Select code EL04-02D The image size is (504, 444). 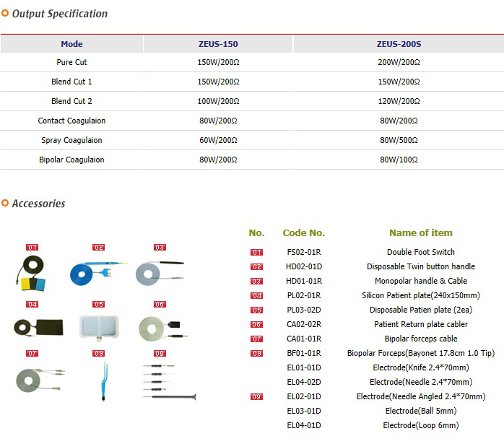coord(304,383)
